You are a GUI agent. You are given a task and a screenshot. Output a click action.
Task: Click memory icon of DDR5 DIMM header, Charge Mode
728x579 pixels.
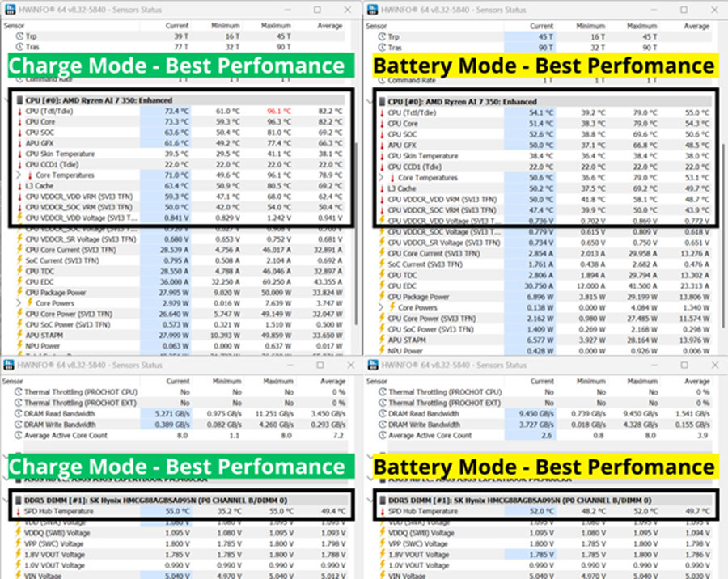19,501
